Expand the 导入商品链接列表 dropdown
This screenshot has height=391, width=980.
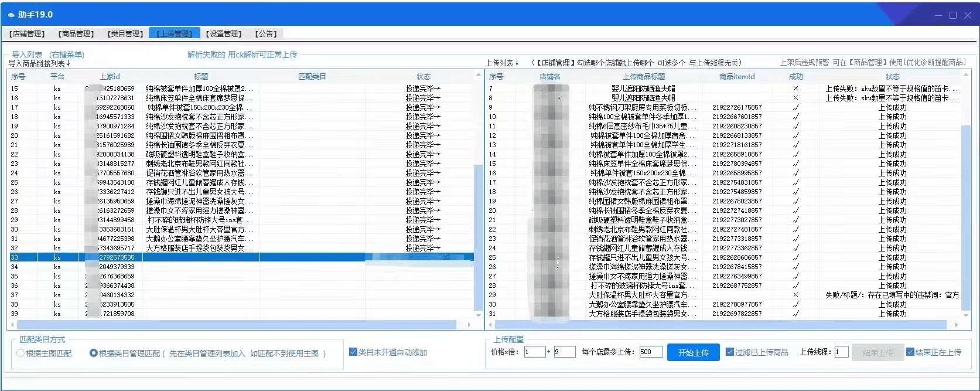pos(39,63)
